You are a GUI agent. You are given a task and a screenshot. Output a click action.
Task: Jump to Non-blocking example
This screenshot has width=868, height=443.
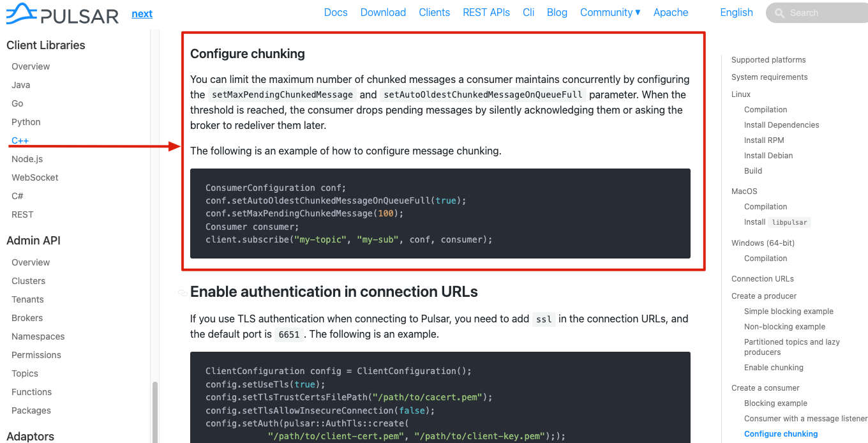coord(784,327)
